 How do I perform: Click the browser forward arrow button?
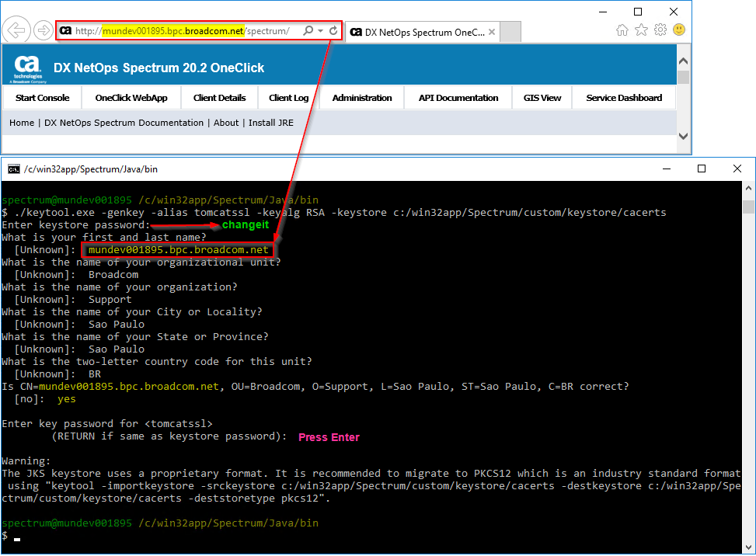[x=44, y=30]
